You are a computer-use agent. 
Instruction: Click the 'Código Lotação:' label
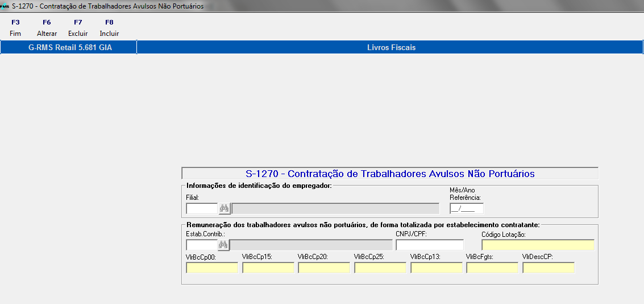point(504,235)
